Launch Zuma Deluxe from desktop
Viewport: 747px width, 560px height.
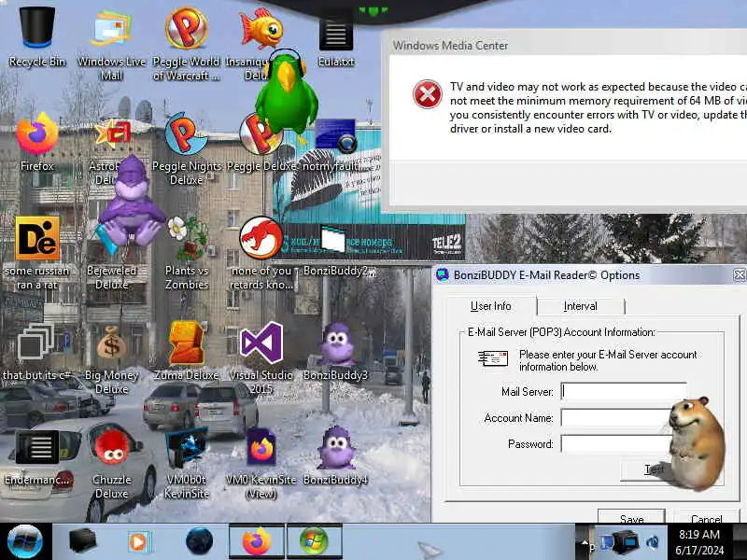tap(186, 353)
